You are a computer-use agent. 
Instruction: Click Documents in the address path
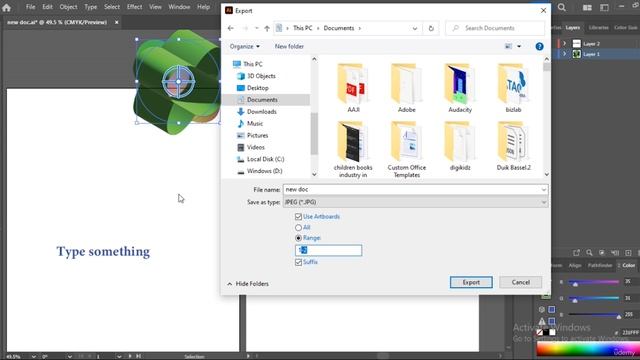(x=339, y=28)
